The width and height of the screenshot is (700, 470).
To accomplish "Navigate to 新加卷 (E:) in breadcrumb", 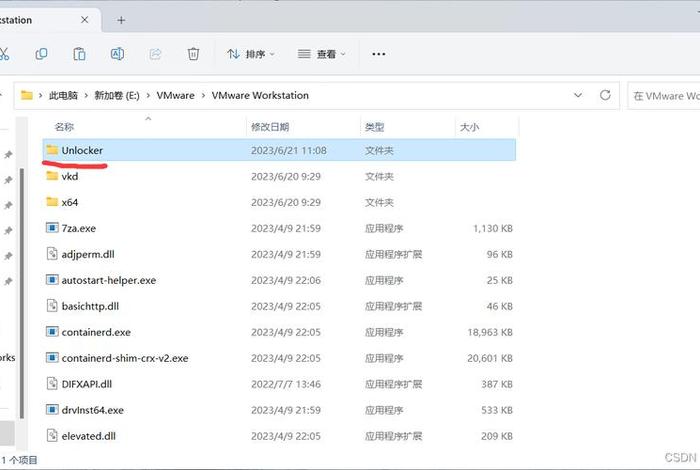I will coord(117,96).
